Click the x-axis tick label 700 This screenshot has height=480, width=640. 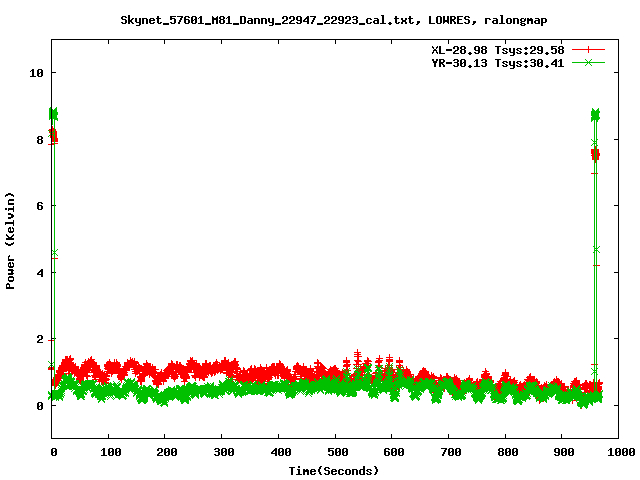[x=450, y=452]
